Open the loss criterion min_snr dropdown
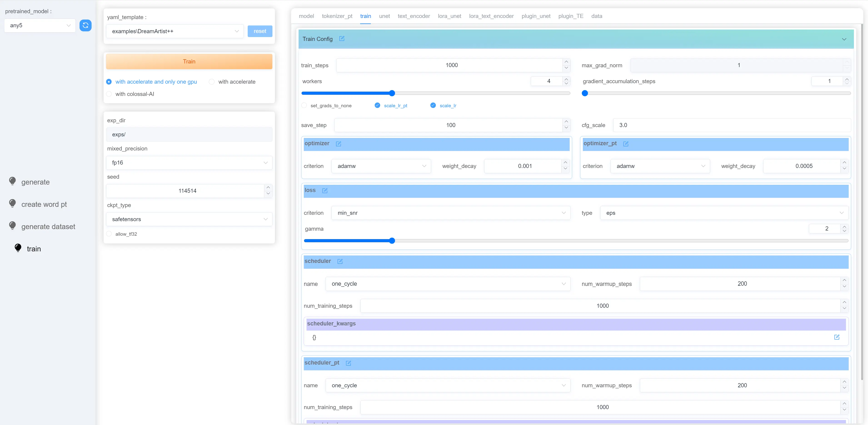 (451, 213)
